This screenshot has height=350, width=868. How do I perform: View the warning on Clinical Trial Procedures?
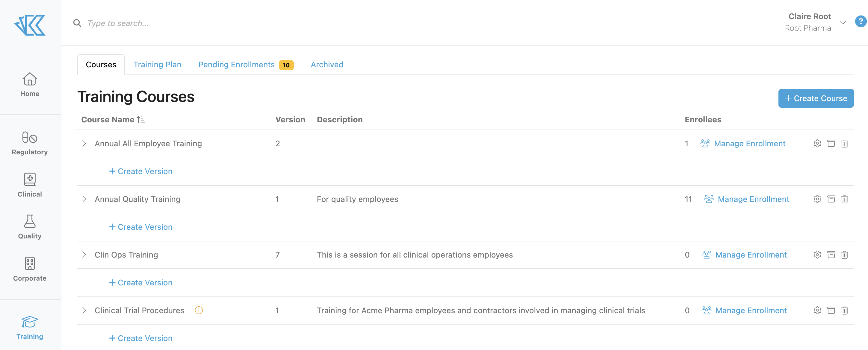(199, 310)
